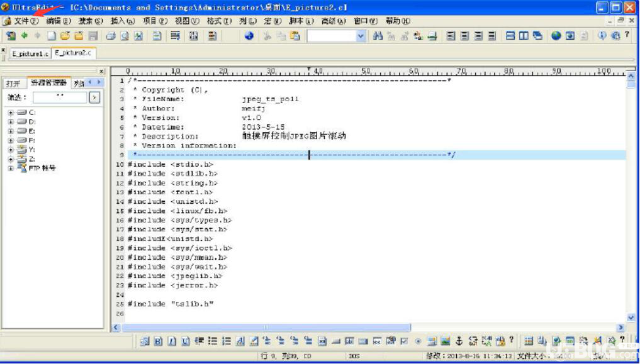Select the E_picture2.c file tab

click(x=74, y=53)
